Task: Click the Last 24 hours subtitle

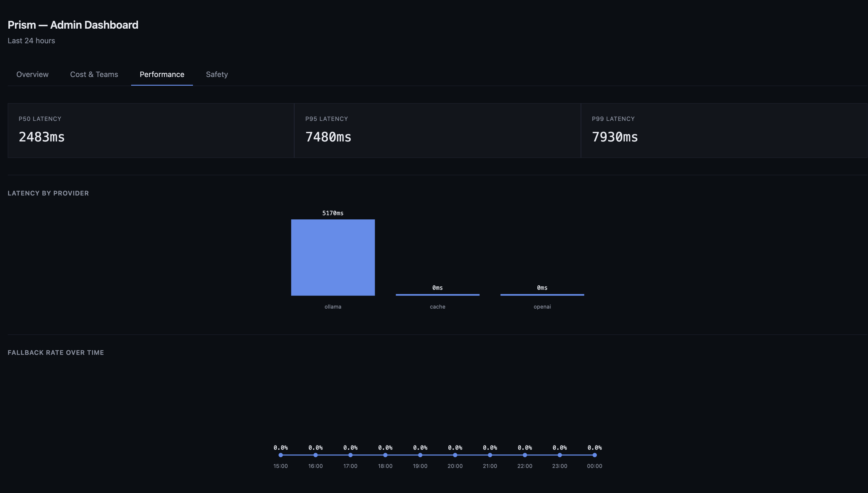Action: (x=31, y=41)
